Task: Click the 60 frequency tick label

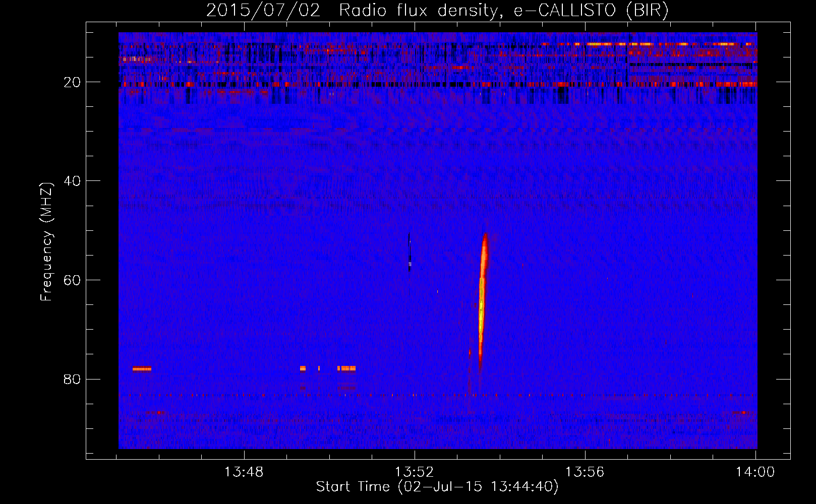Action: pos(73,280)
